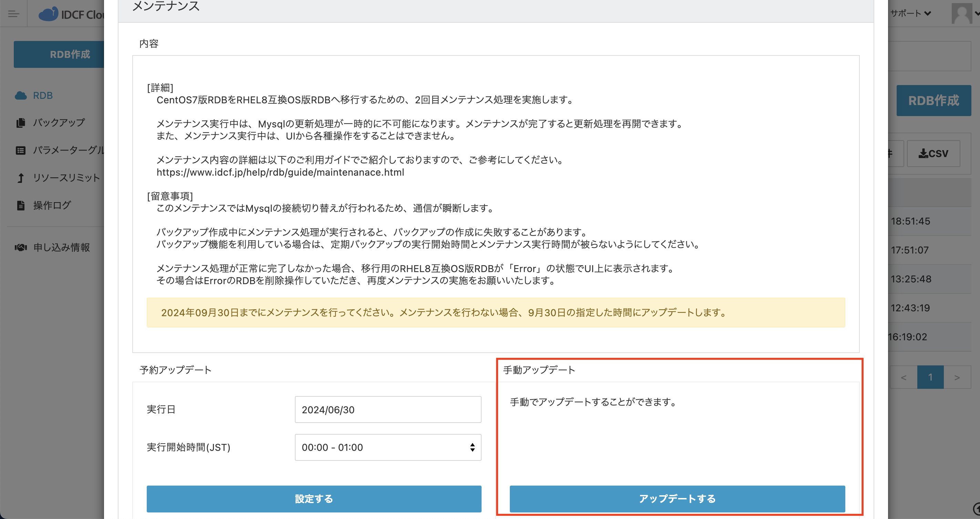Open 操作ログ sidebar menu item
Viewport: 980px width, 519px height.
(x=52, y=206)
